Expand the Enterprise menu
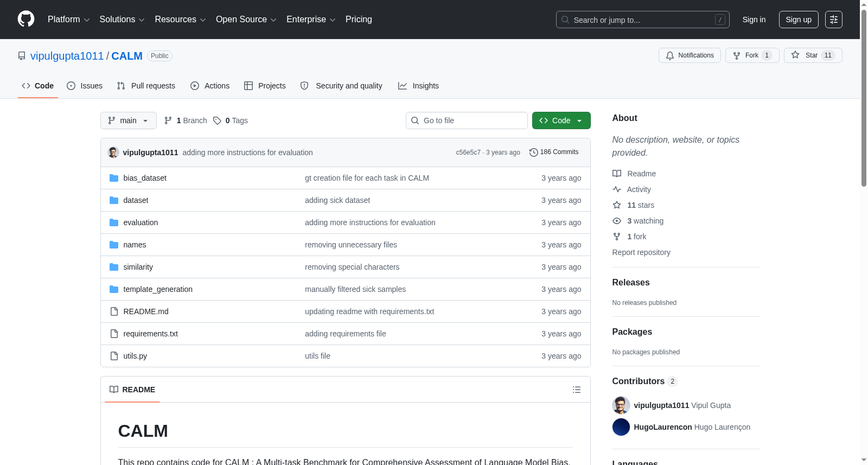The image size is (868, 465). (311, 20)
